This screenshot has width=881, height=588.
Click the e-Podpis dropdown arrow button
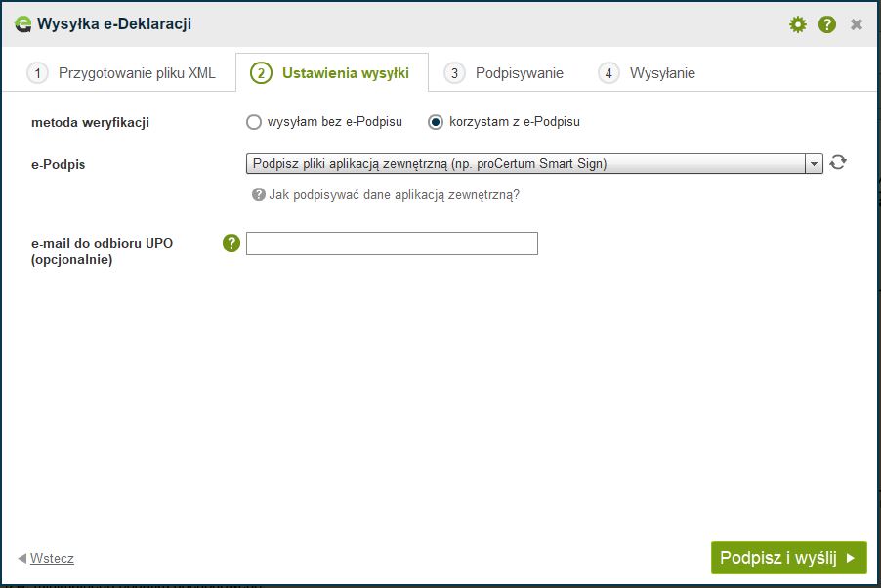pos(814,164)
